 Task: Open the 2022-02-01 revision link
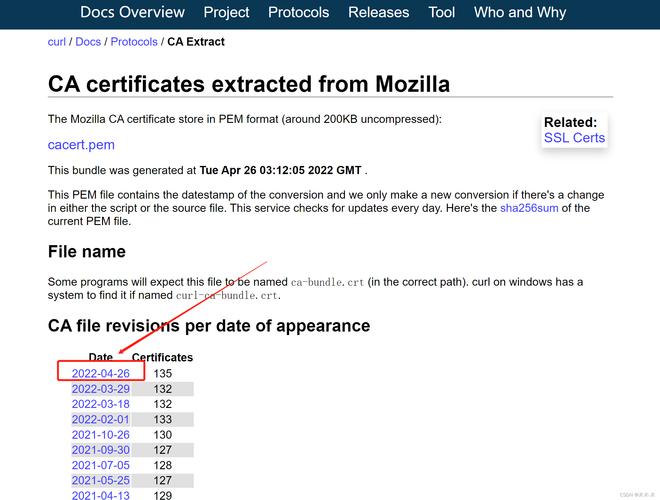pyautogui.click(x=101, y=419)
